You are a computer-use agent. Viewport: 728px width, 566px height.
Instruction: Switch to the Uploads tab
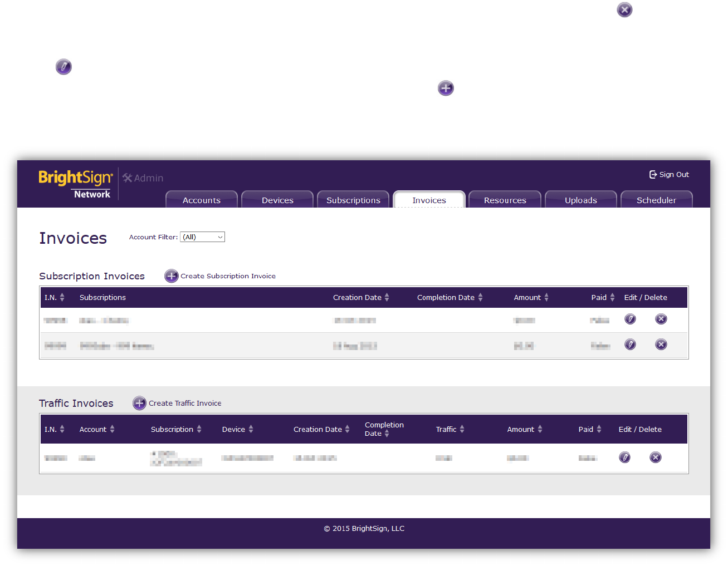coord(580,200)
